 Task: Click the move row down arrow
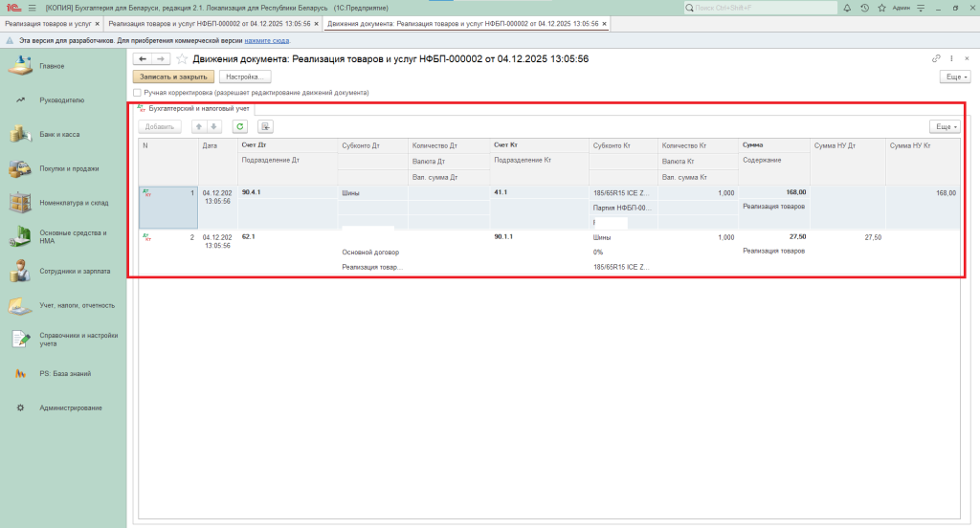click(214, 126)
